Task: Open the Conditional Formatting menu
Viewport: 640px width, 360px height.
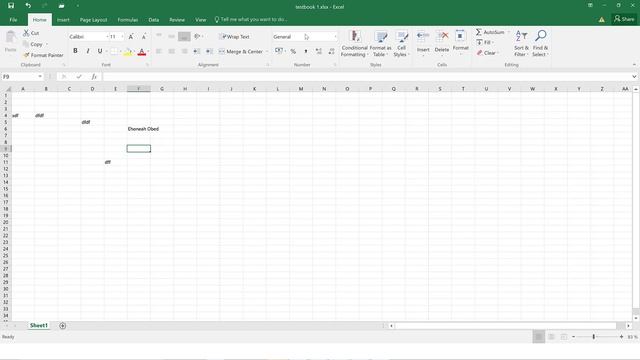Action: [x=354, y=43]
